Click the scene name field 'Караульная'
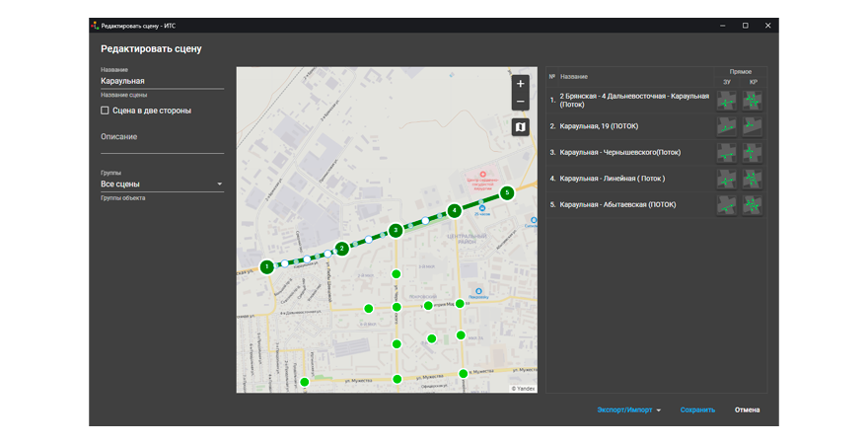The image size is (868, 444). click(x=162, y=81)
